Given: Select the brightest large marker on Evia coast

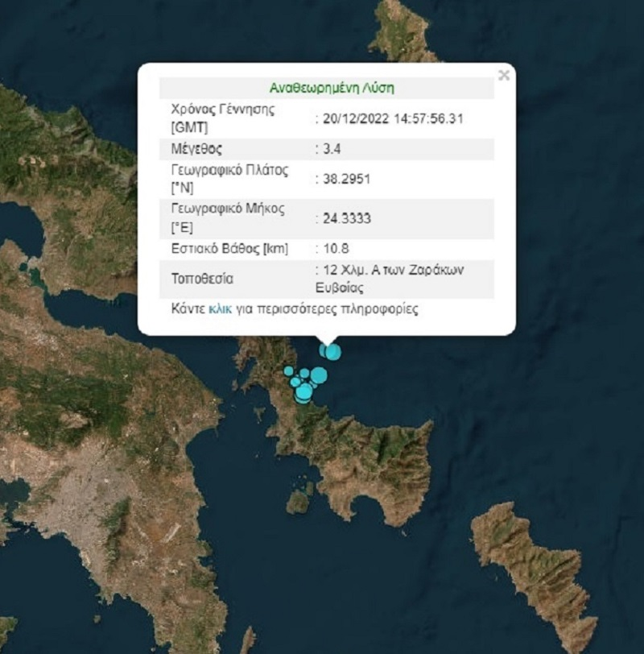Looking at the screenshot, I should tap(304, 391).
